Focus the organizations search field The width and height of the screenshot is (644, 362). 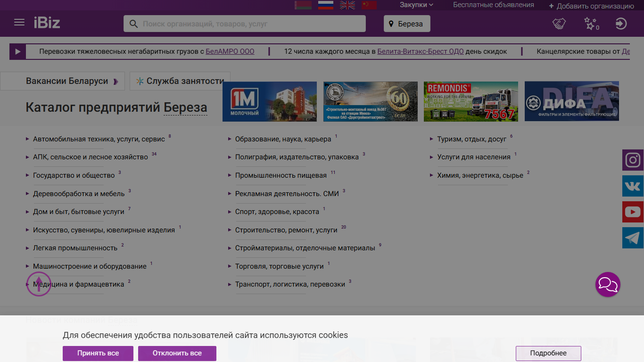[245, 24]
